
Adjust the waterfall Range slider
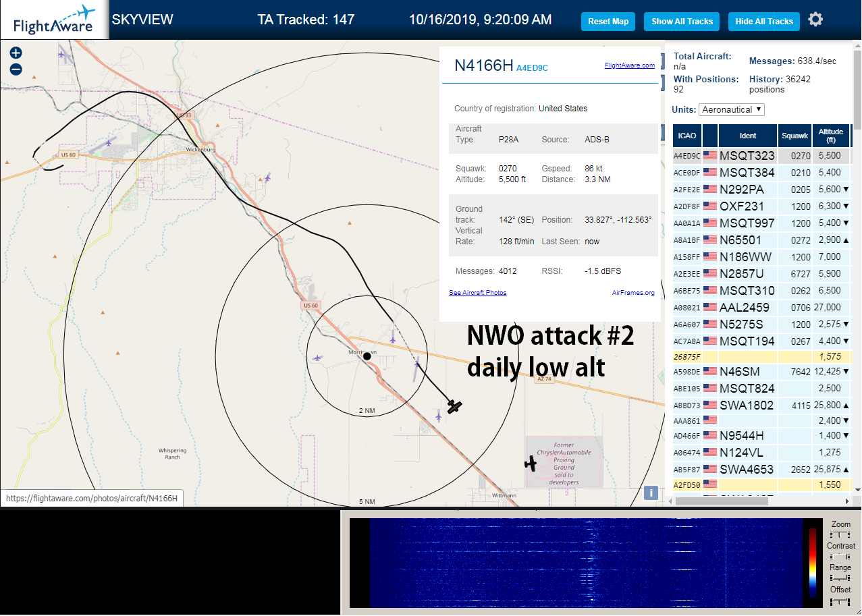[840, 578]
